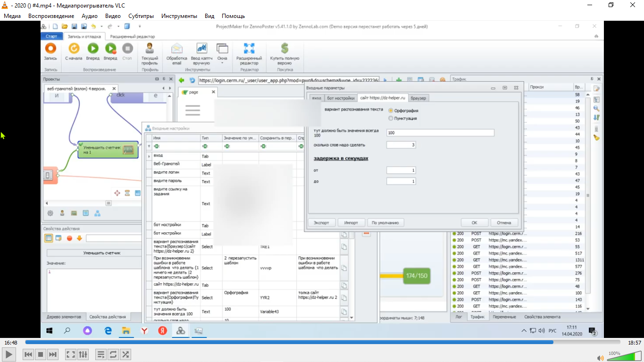Select the Пунктуация radio option
The height and width of the screenshot is (362, 644).
(391, 118)
